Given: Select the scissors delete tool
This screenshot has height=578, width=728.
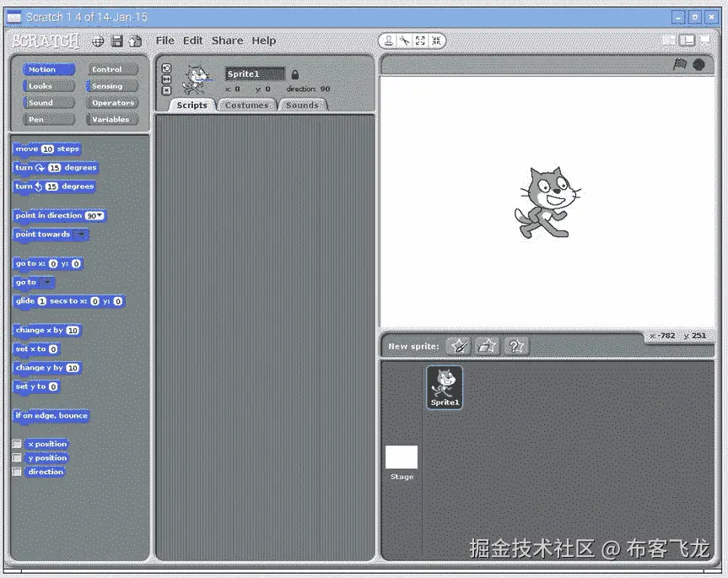Looking at the screenshot, I should pos(406,41).
